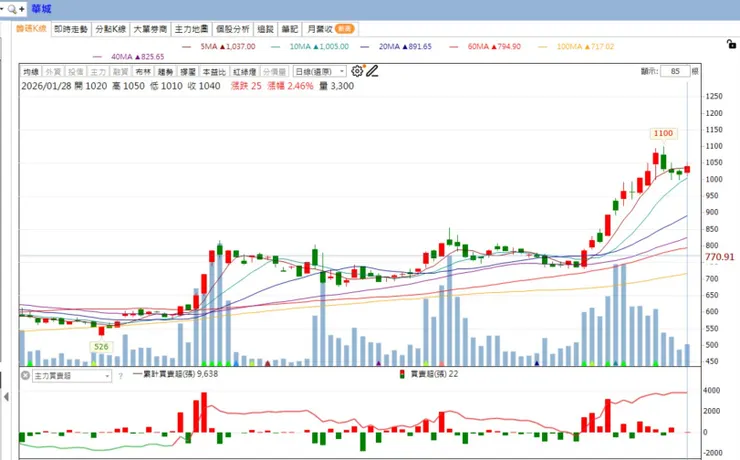Toggle the 主力 overlay button
The width and height of the screenshot is (740, 460).
tap(98, 72)
